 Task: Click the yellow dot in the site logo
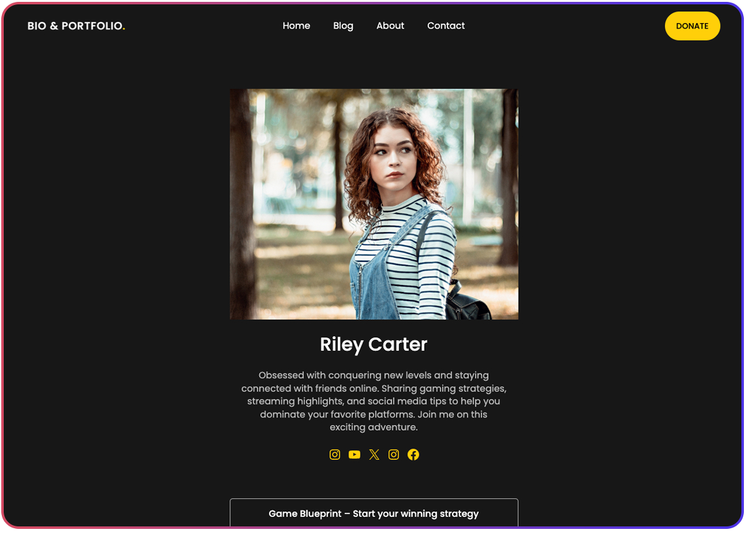click(124, 29)
